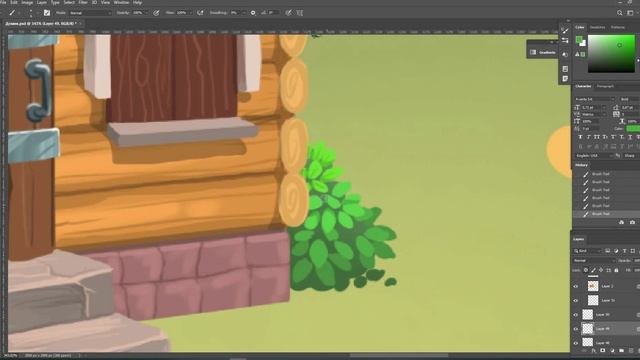Open the Image menu
The width and height of the screenshot is (640, 360).
point(27,2)
